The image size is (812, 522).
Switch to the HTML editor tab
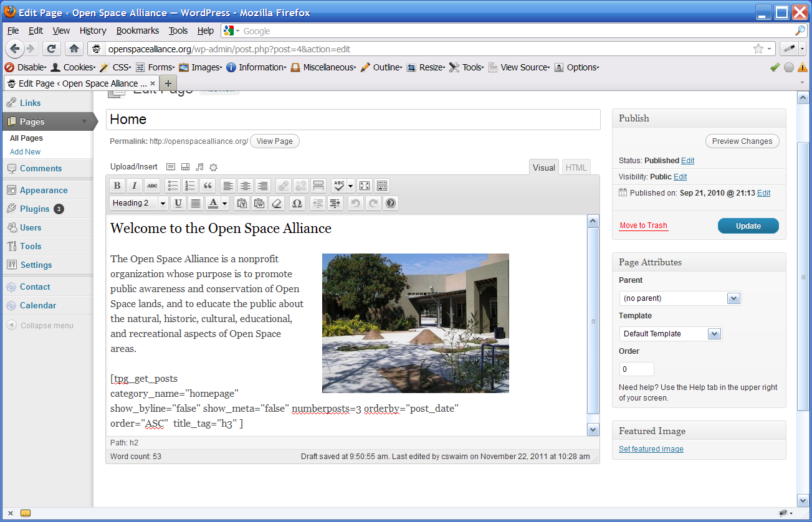[576, 168]
